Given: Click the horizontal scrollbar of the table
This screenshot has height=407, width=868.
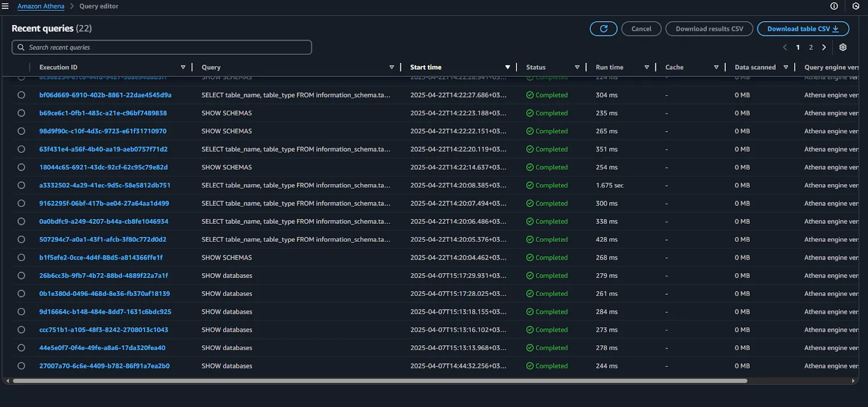Looking at the screenshot, I should point(380,381).
